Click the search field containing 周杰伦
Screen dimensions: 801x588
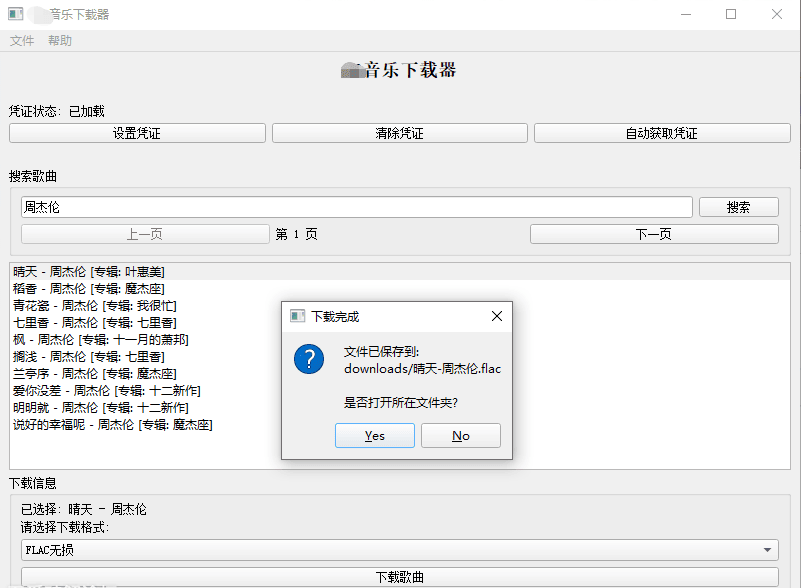point(356,207)
